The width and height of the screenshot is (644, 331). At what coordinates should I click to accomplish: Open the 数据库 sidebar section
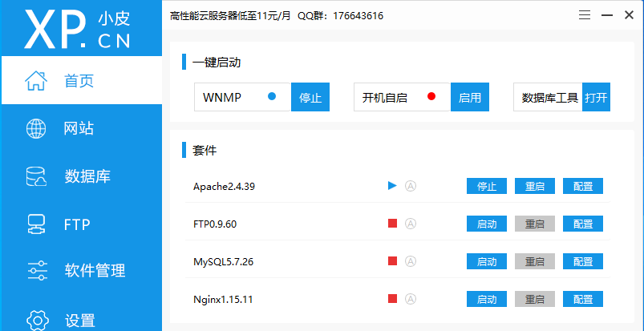[x=82, y=176]
